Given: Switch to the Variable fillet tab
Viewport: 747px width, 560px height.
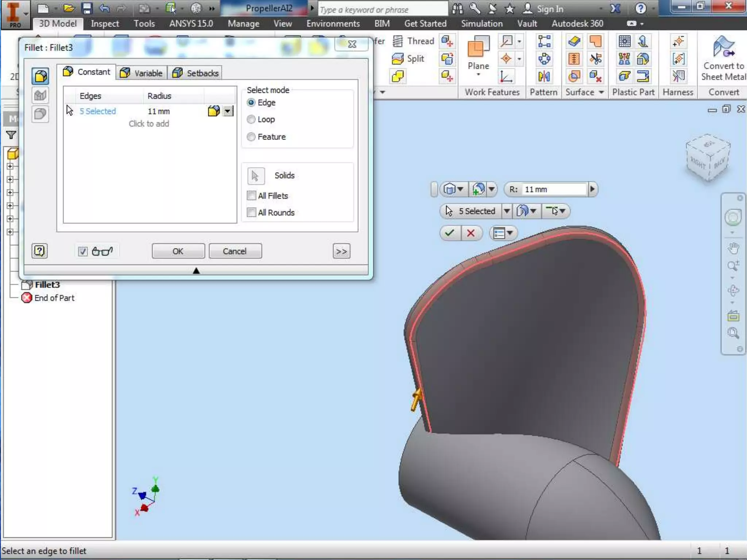Looking at the screenshot, I should click(x=142, y=73).
